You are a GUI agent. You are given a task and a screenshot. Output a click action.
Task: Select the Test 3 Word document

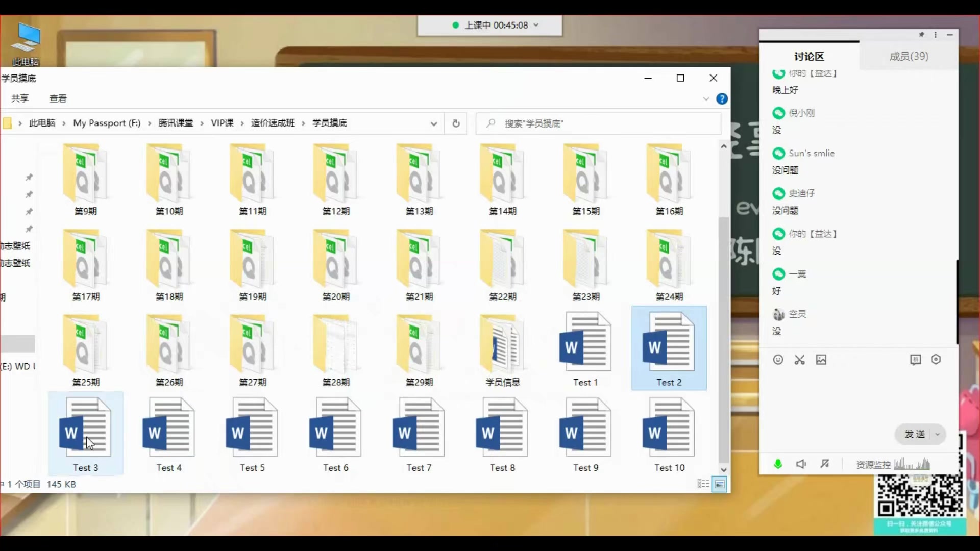click(85, 435)
